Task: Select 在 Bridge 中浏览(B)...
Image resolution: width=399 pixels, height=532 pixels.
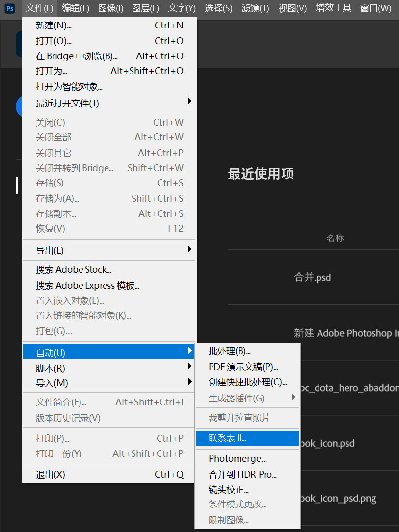Action: pyautogui.click(x=109, y=56)
